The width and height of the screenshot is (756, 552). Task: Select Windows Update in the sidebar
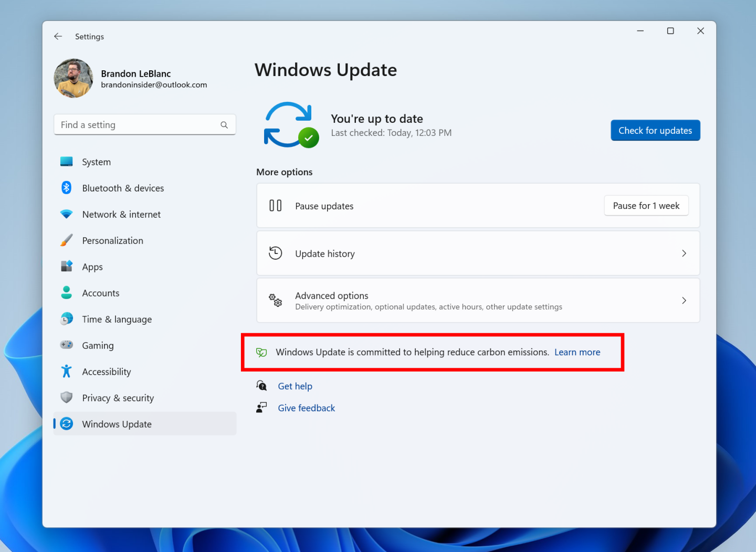117,423
